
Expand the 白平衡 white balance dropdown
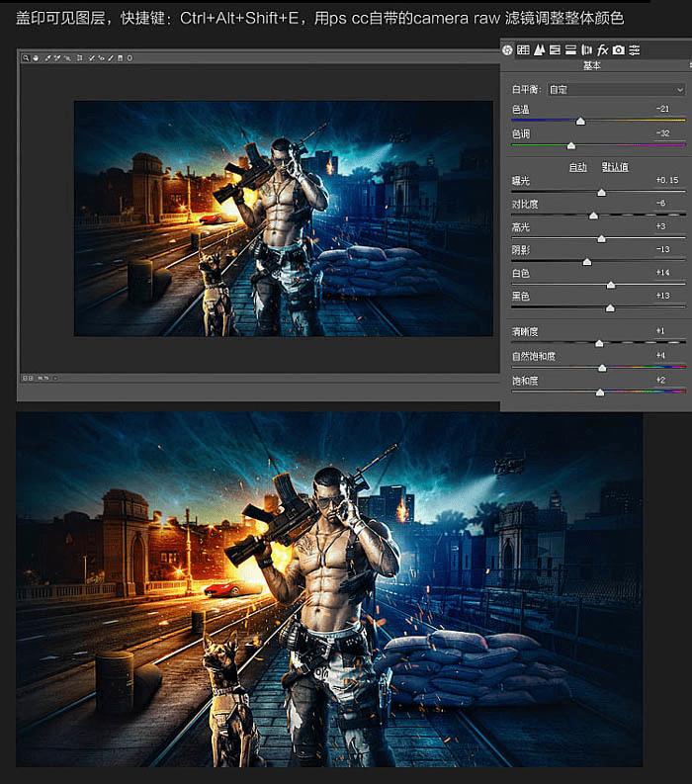click(x=616, y=90)
